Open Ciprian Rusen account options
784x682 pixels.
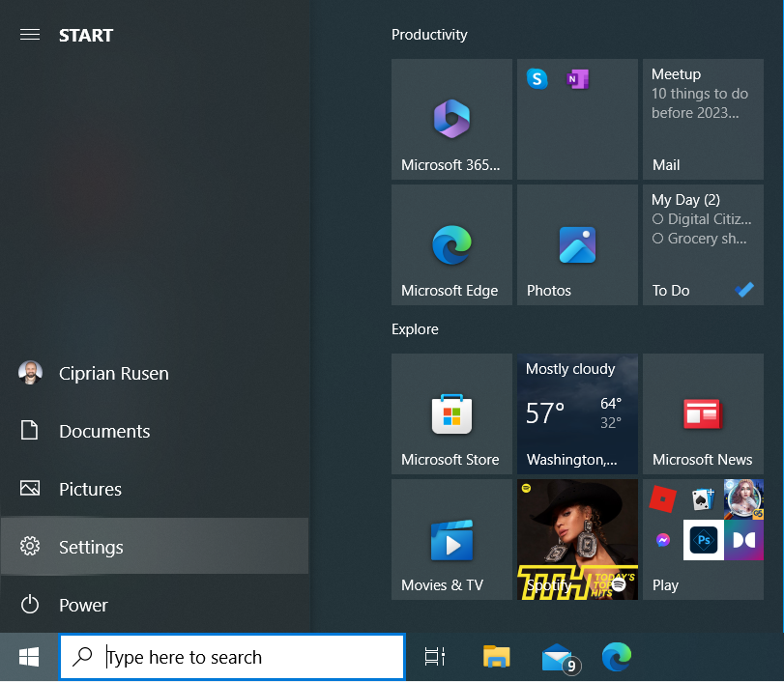click(x=155, y=373)
